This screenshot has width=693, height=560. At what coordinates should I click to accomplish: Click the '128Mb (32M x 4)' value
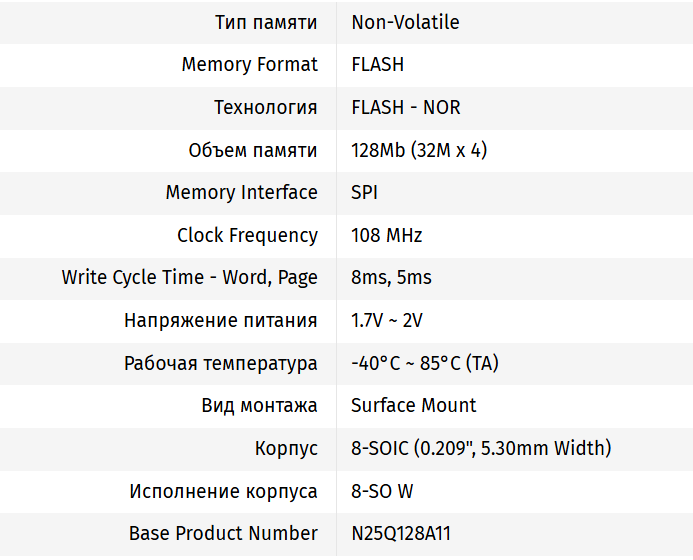(x=419, y=150)
